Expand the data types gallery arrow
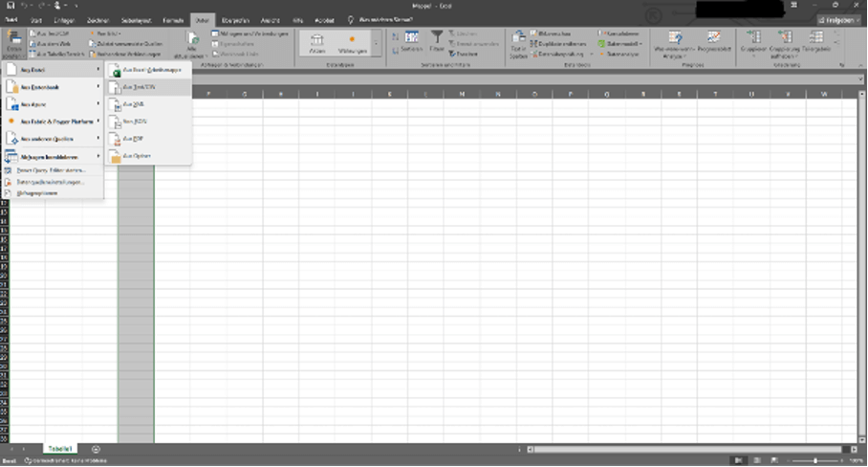This screenshot has height=467, width=868. coord(377,43)
